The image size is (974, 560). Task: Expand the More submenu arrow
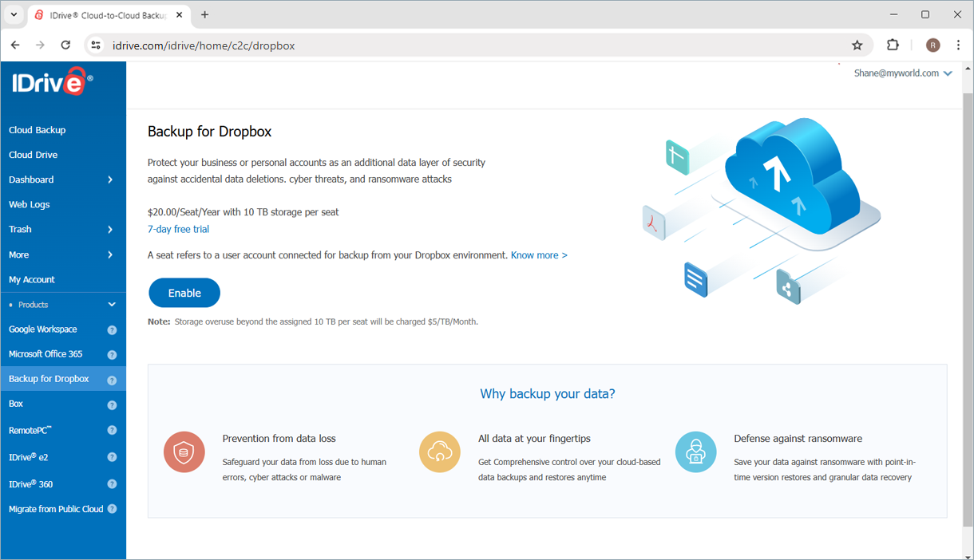(x=110, y=255)
